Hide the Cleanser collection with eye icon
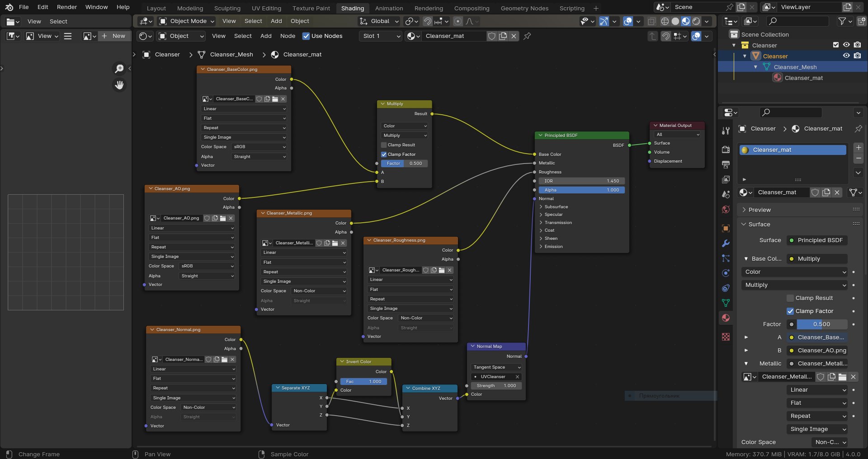 (846, 45)
